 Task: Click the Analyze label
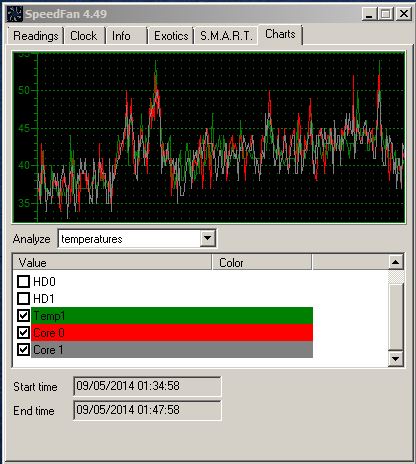tap(31, 239)
